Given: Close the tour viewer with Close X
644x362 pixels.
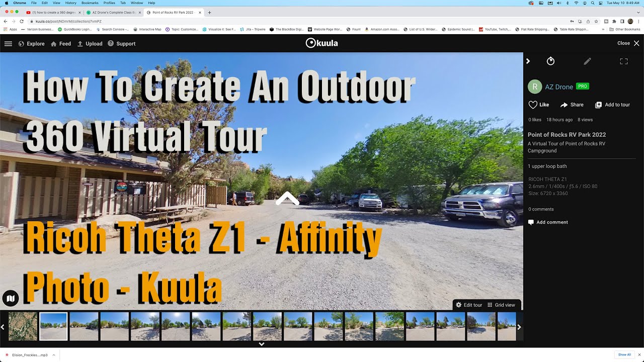Looking at the screenshot, I should click(628, 43).
